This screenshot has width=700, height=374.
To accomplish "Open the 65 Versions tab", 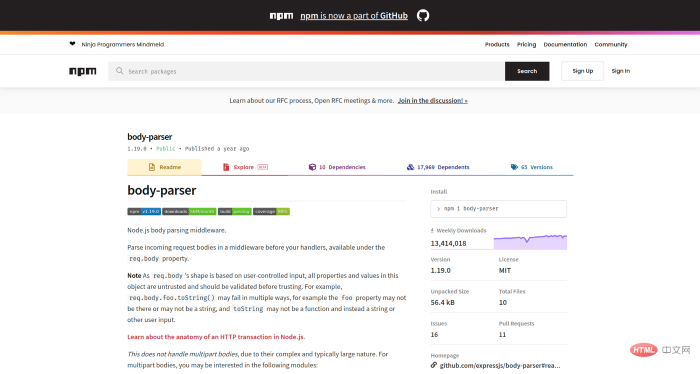I will (532, 167).
